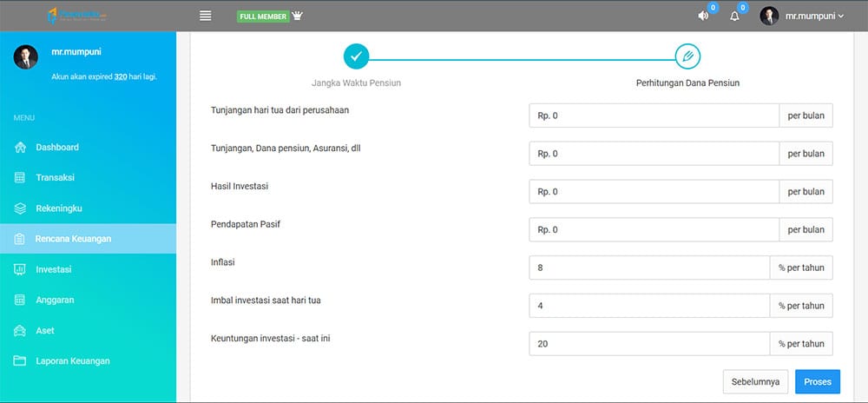
Task: Click the speaker announcements icon
Action: (703, 16)
